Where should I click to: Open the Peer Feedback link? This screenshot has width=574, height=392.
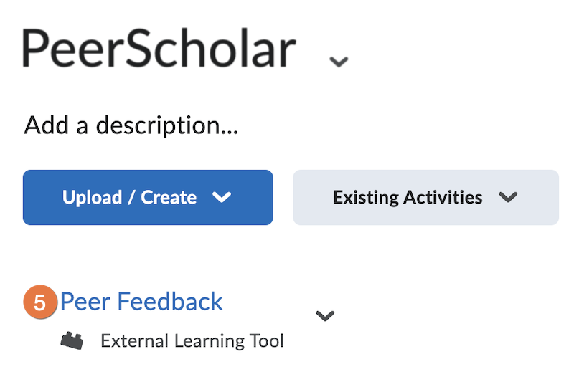(141, 302)
